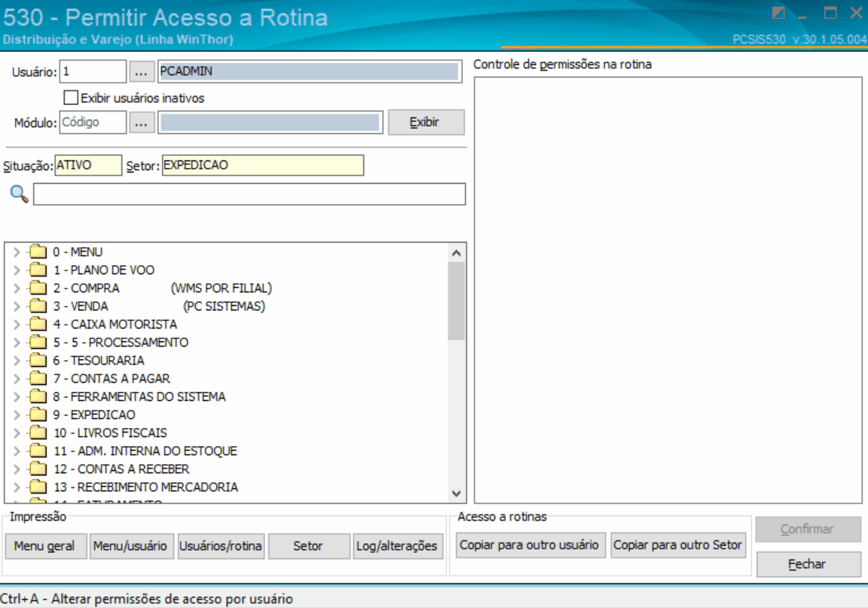Expand the 8 - FERRAMENTAS DO SISTEMA node
This screenshot has height=608, width=868.
[17, 396]
